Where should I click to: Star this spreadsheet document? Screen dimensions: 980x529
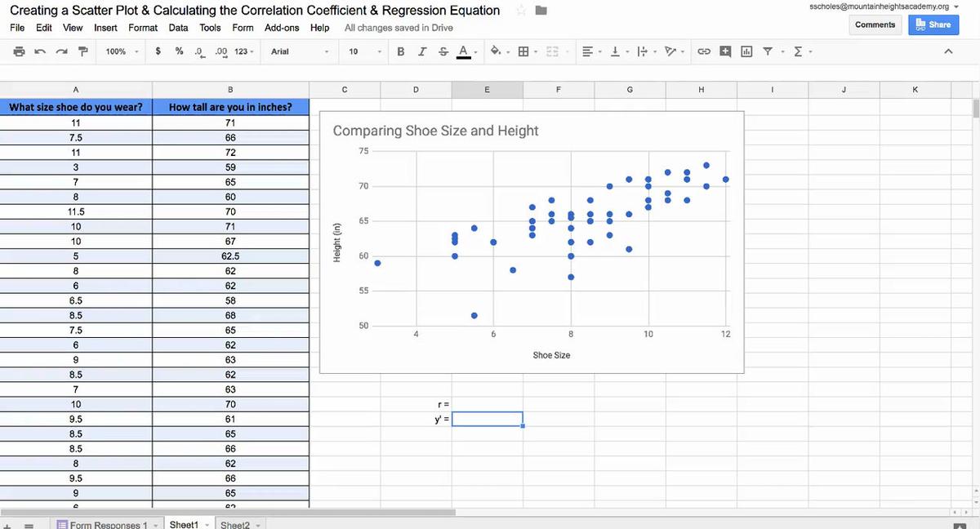point(520,11)
